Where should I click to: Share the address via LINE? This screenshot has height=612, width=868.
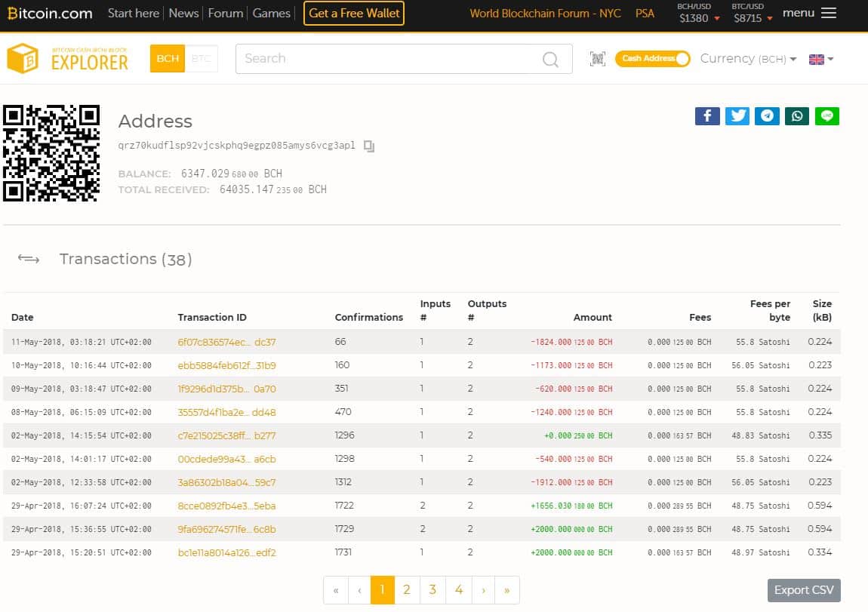point(827,115)
